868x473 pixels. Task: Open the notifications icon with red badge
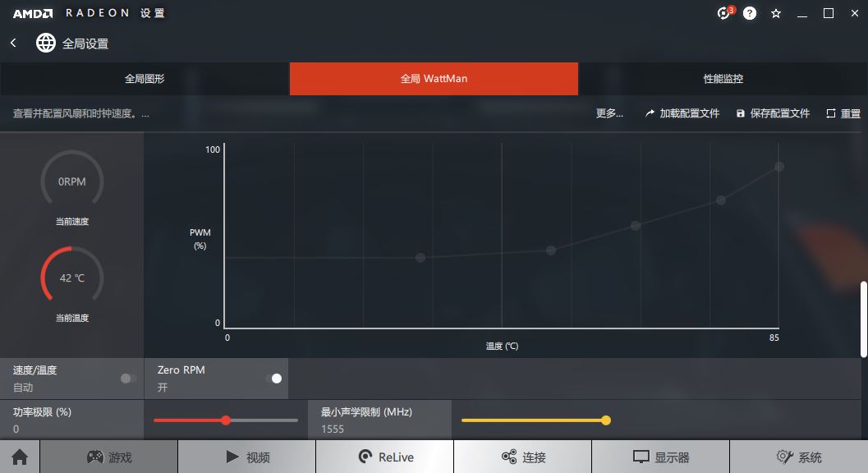(724, 13)
